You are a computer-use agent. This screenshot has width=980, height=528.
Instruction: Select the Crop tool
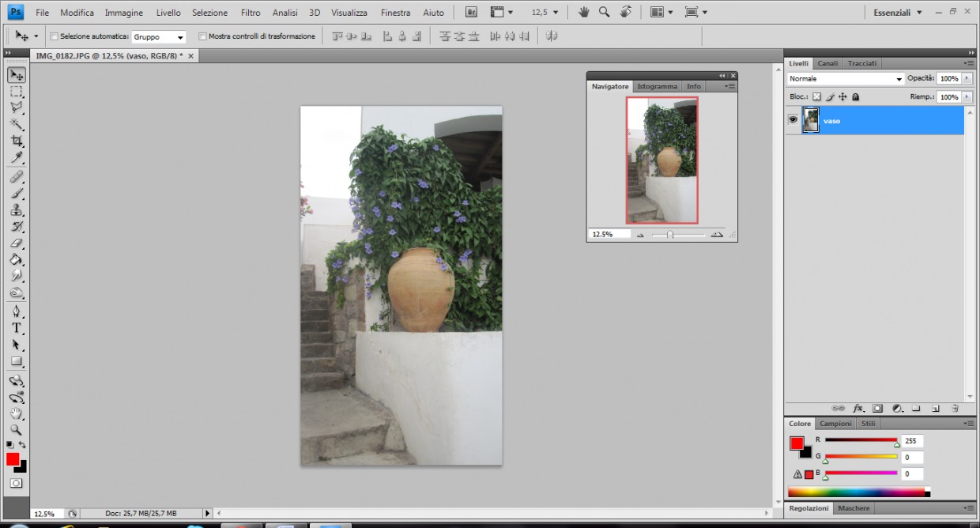(x=16, y=141)
